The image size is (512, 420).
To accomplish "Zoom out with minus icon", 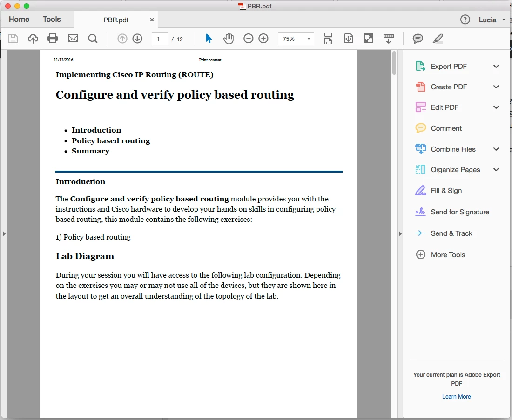I will pos(248,39).
